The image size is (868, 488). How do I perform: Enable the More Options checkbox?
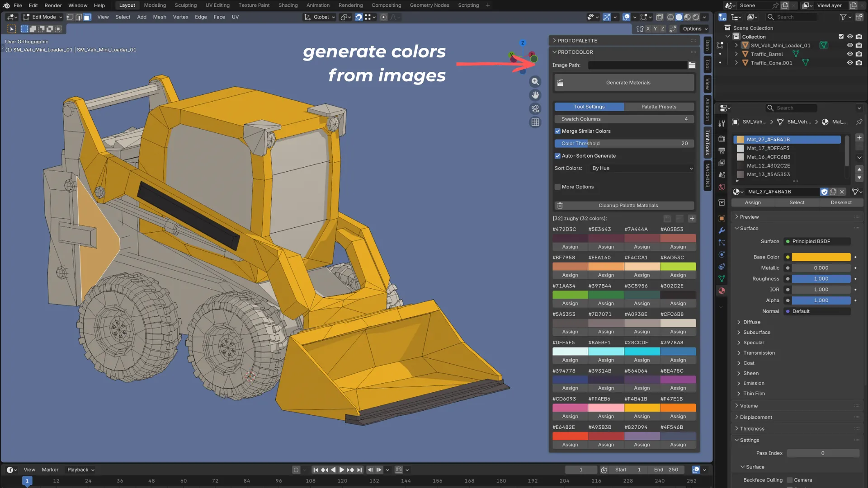tap(558, 187)
